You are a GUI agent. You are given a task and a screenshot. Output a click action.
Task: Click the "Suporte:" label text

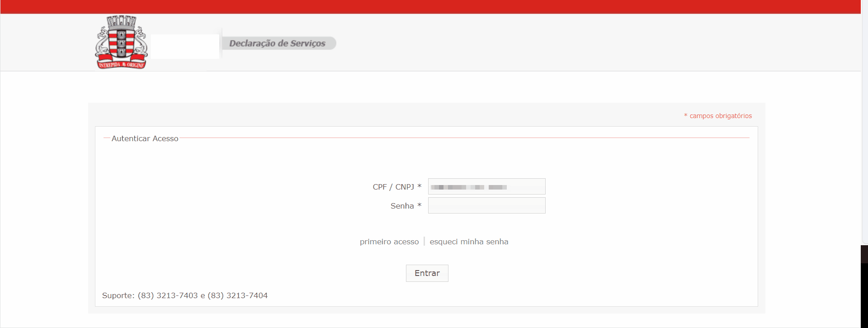[118, 295]
